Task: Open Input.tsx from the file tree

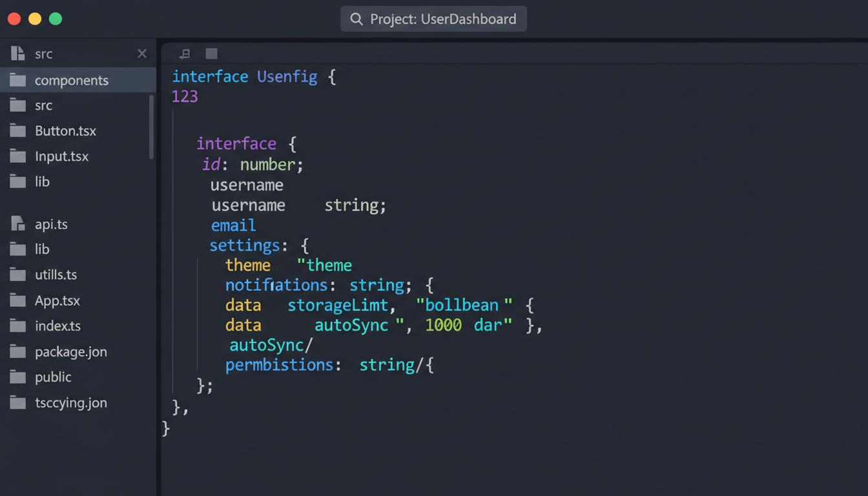Action: pyautogui.click(x=61, y=156)
